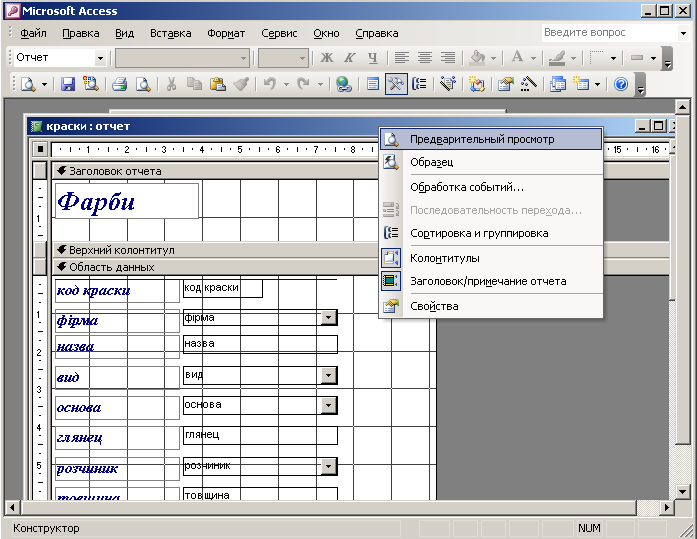Open the Отчет object selector dropdown
697x539 pixels.
100,58
